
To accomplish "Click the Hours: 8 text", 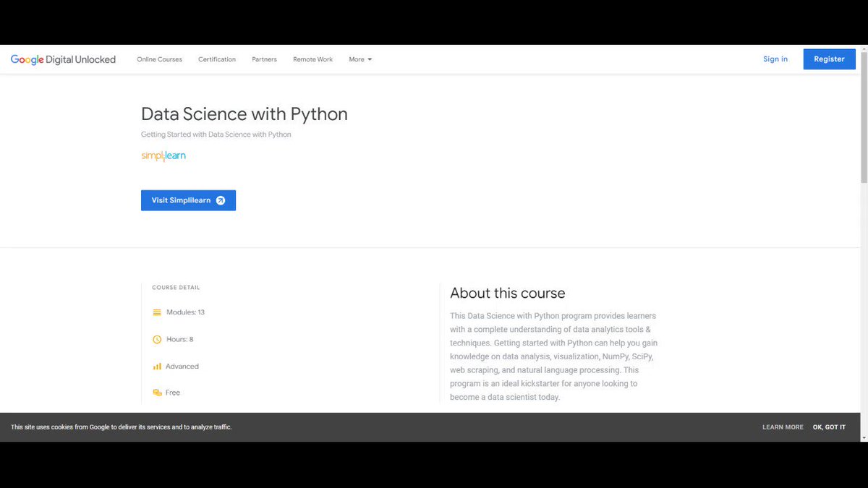I will coord(180,339).
